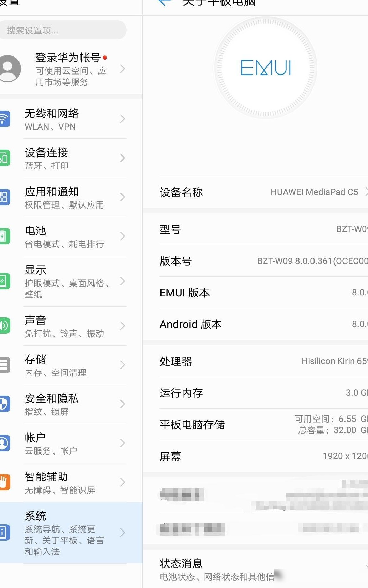Tap the 平板电脑存储 row
This screenshot has height=588, width=368.
(x=256, y=424)
